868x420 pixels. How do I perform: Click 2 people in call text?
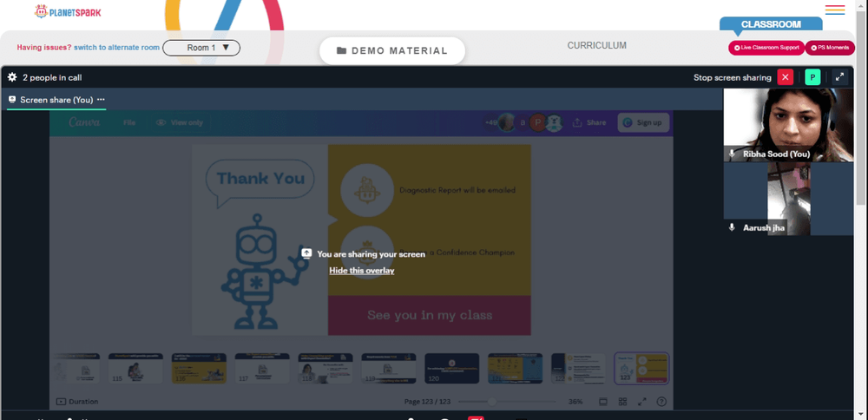[52, 78]
